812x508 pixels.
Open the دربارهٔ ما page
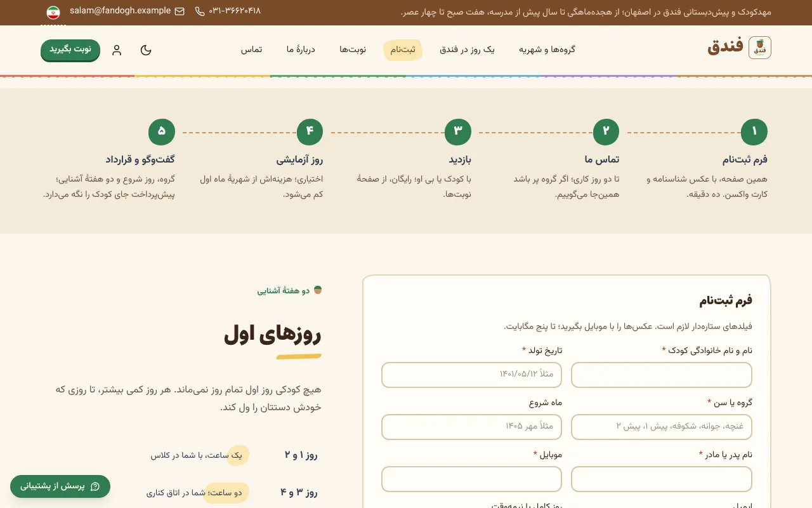(x=301, y=50)
